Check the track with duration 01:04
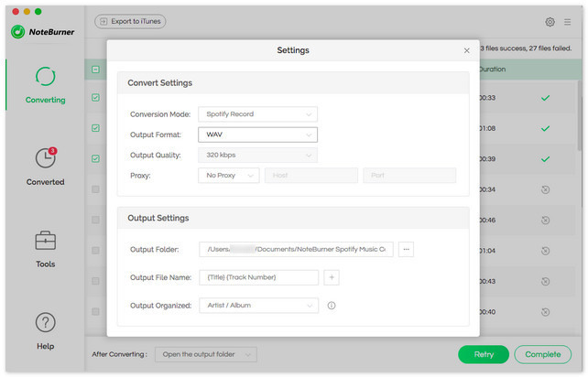Image resolution: width=588 pixels, height=377 pixels. click(x=95, y=251)
